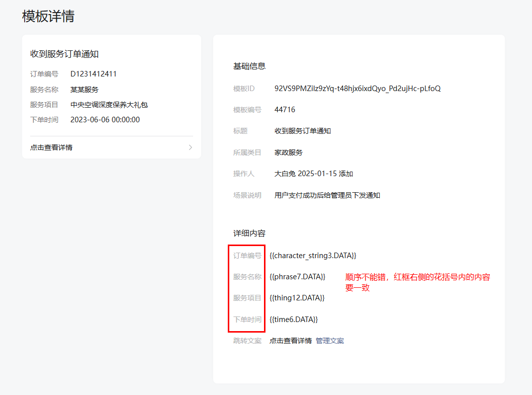Select the template ID value 92VS9PMZilz9zYq-t48hjx6ixdQyo_Pd2ujHc-pLfoQ
Viewport: 532px width, 395px height.
point(358,89)
